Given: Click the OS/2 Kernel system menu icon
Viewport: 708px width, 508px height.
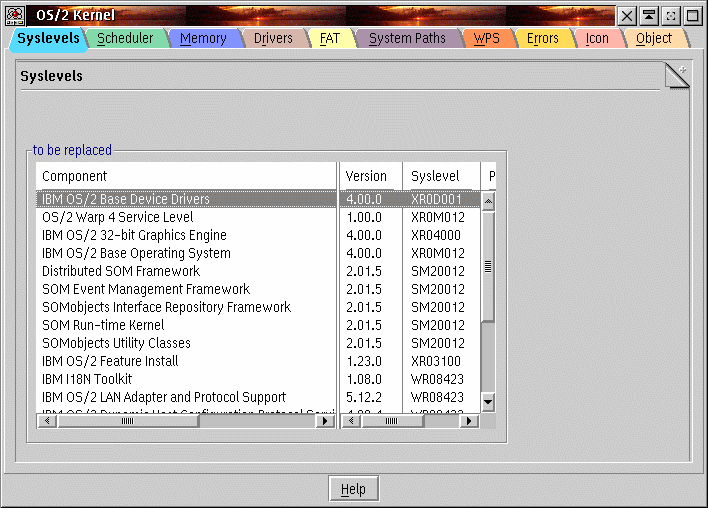Looking at the screenshot, I should tap(16, 15).
